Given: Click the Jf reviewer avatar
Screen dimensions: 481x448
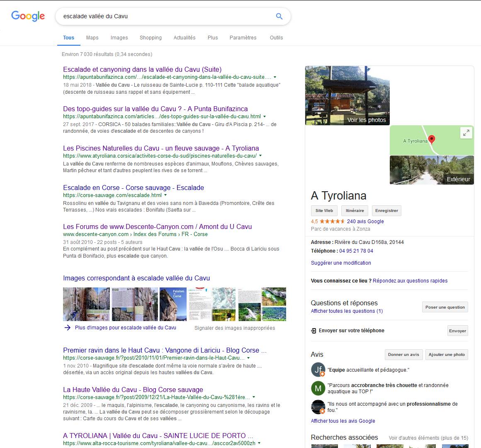Looking at the screenshot, I should (318, 370).
